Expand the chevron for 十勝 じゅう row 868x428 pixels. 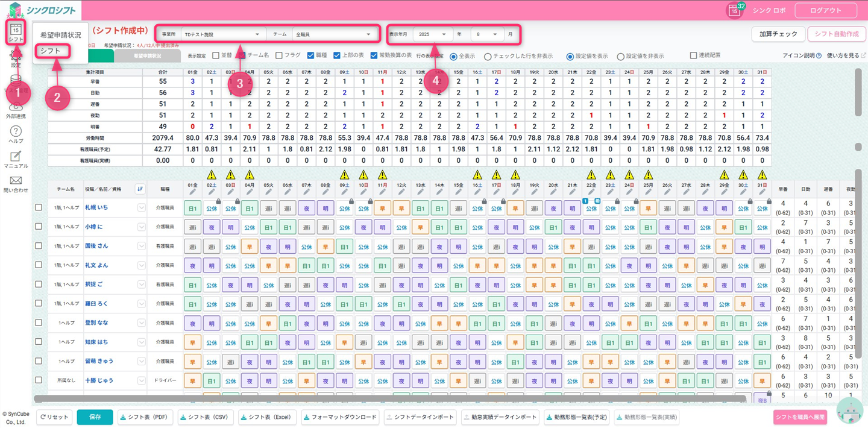[x=141, y=381]
